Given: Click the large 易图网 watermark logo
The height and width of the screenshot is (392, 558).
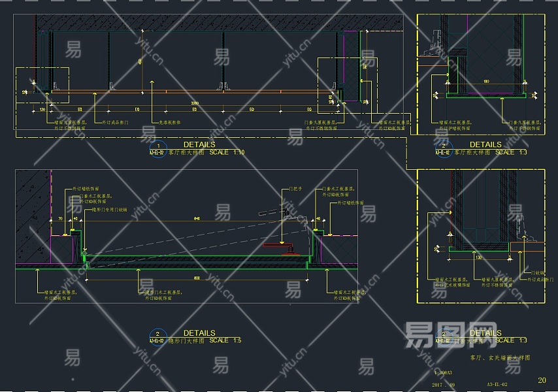Looking at the screenshot, I should click(451, 335).
